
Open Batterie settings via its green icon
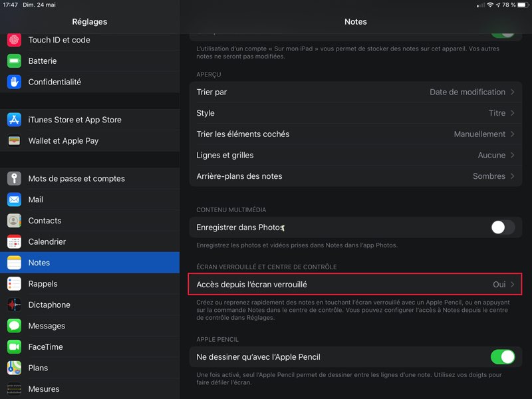click(15, 61)
